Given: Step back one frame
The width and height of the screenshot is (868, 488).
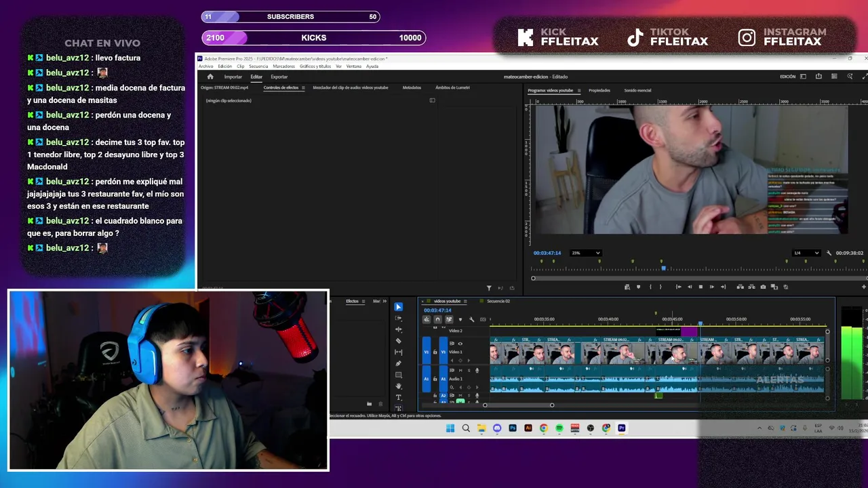Looking at the screenshot, I should point(690,287).
